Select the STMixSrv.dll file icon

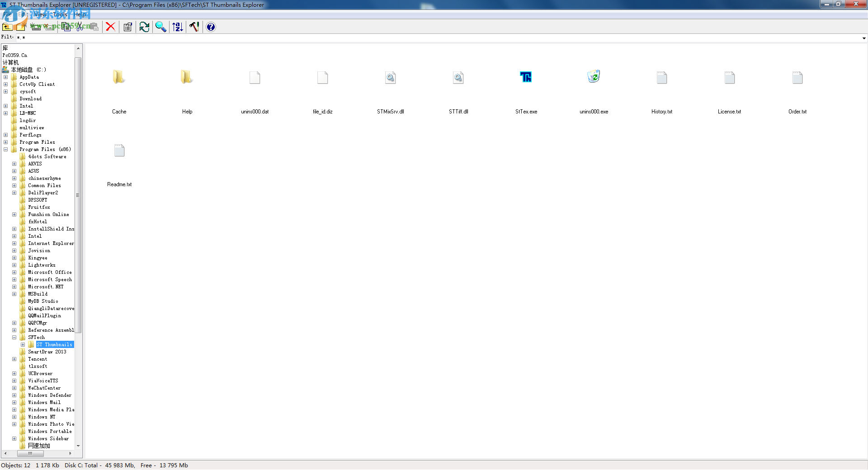click(x=391, y=78)
